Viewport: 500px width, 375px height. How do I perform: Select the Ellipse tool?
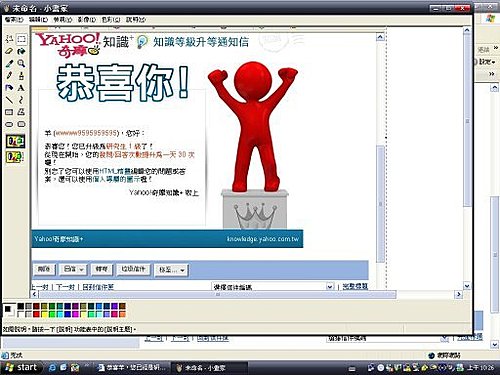point(9,124)
